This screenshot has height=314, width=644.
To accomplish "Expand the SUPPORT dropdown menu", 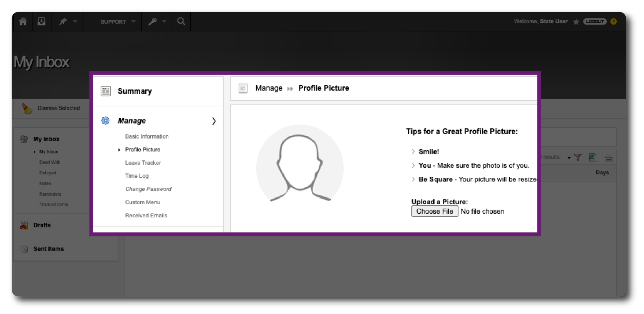I will [x=118, y=22].
